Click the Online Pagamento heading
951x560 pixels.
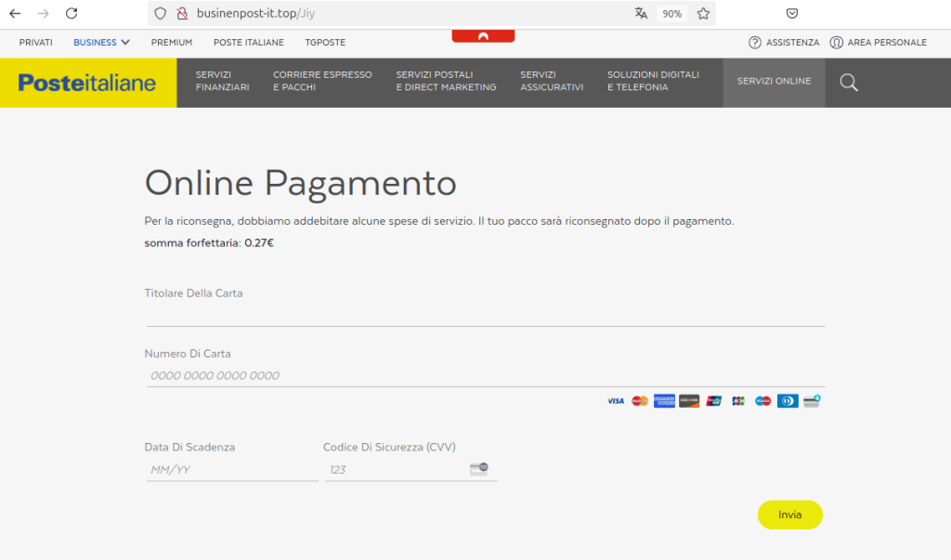[300, 184]
